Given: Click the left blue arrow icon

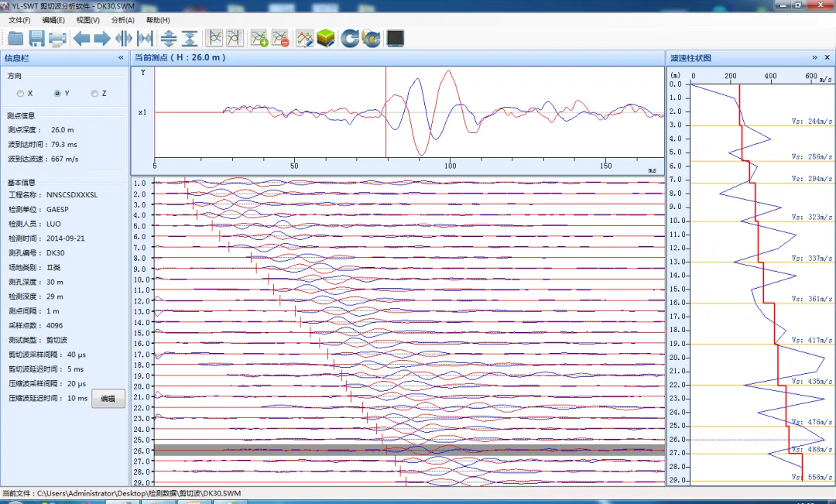Looking at the screenshot, I should click(81, 38).
